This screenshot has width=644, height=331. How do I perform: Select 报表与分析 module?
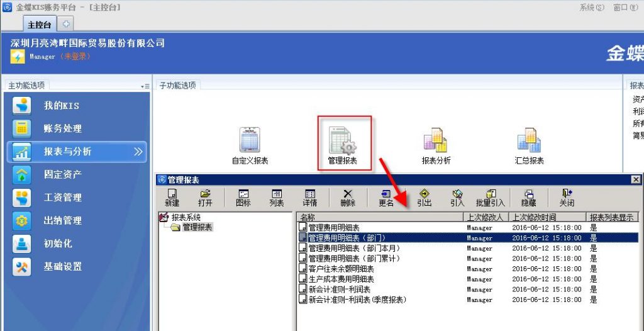click(77, 152)
